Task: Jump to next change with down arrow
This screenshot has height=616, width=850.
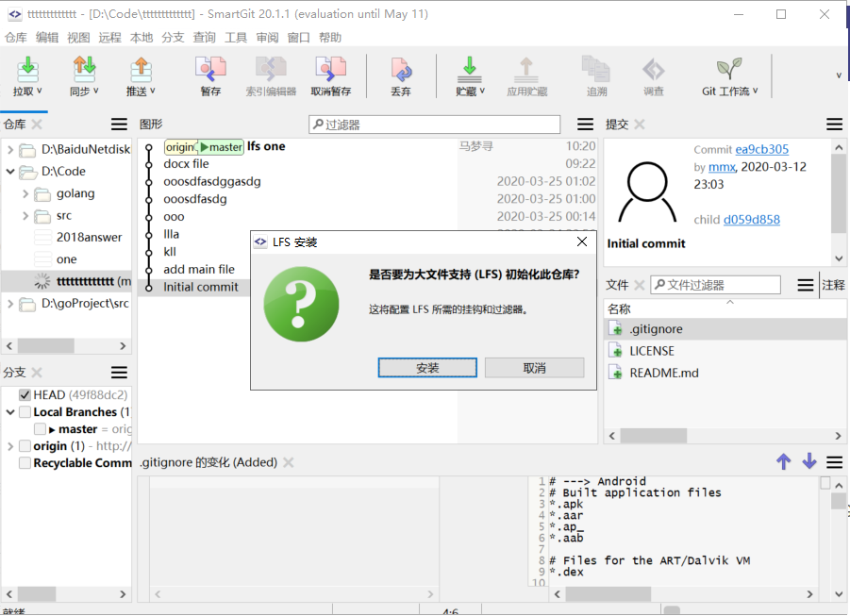Action: pos(809,461)
